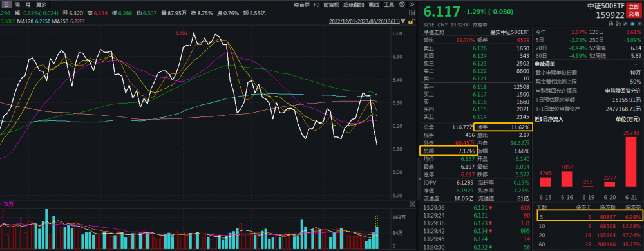Close the volume sub-chart with X
The height and width of the screenshot is (251, 644).
pyautogui.click(x=412, y=204)
